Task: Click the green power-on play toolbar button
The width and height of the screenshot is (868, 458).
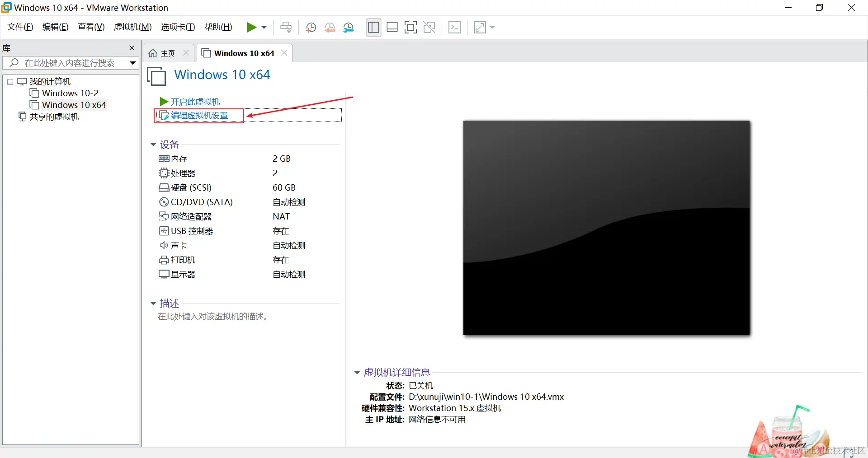Action: click(251, 28)
